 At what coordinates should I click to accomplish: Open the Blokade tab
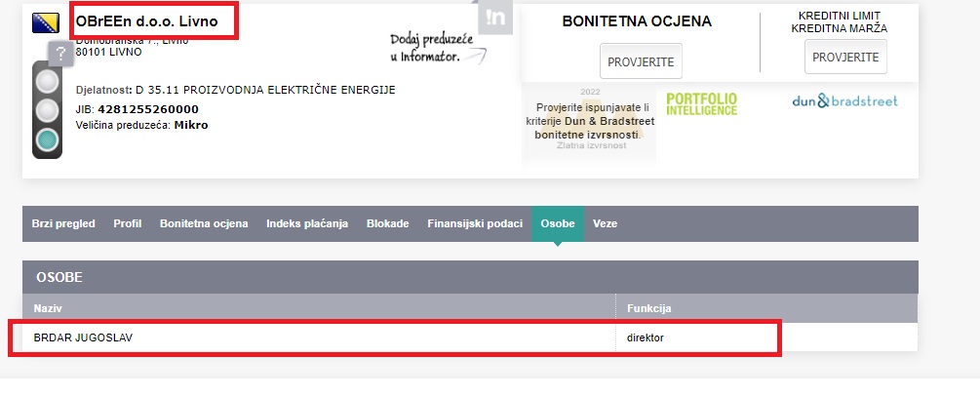tap(387, 223)
